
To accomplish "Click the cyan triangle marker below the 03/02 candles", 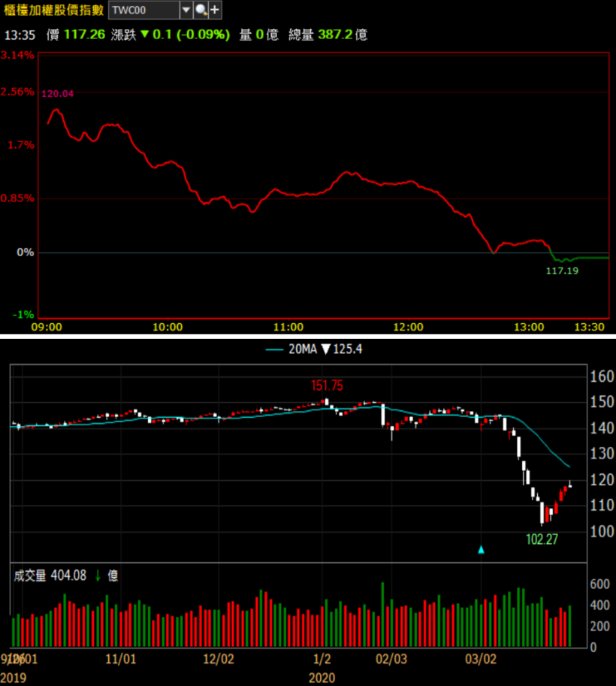I will [482, 550].
